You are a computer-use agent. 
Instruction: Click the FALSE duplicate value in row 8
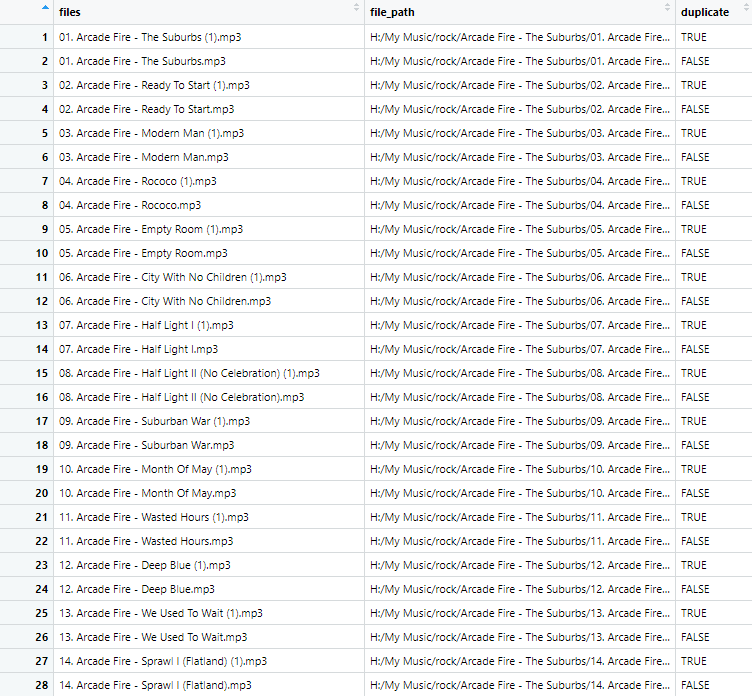click(x=695, y=205)
